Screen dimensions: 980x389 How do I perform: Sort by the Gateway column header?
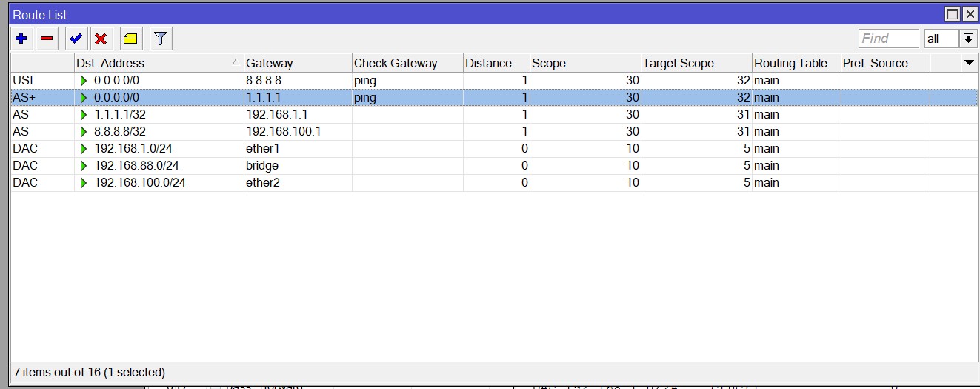[x=297, y=63]
